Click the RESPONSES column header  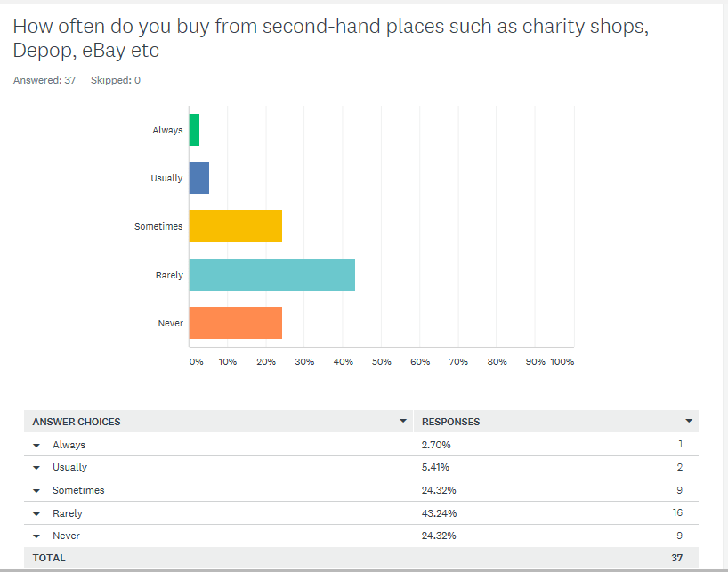(450, 422)
